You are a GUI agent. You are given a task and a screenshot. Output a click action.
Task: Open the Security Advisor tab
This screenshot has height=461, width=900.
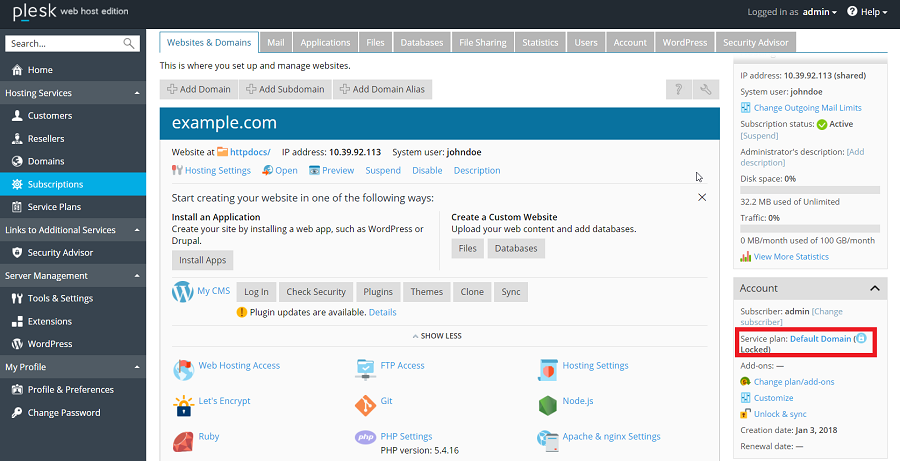click(756, 42)
